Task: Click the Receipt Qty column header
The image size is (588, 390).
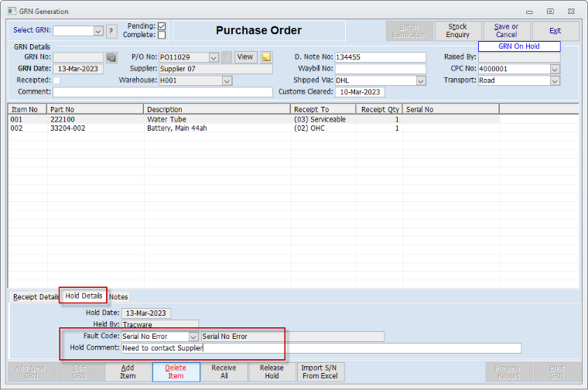Action: (x=379, y=110)
